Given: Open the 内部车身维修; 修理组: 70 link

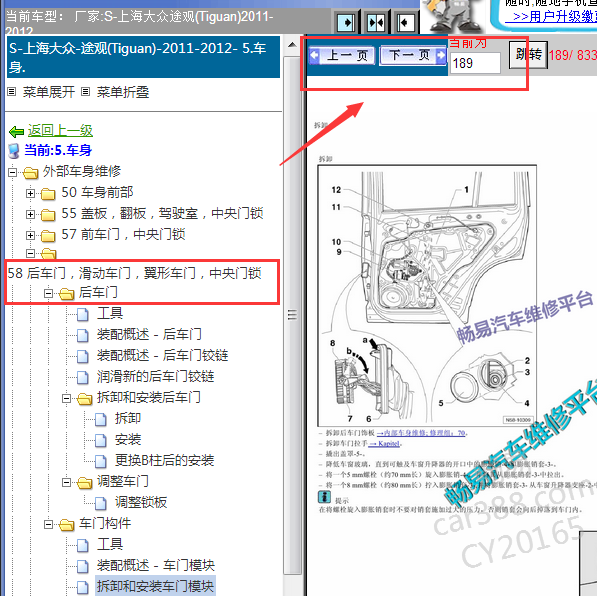Looking at the screenshot, I should [x=421, y=433].
